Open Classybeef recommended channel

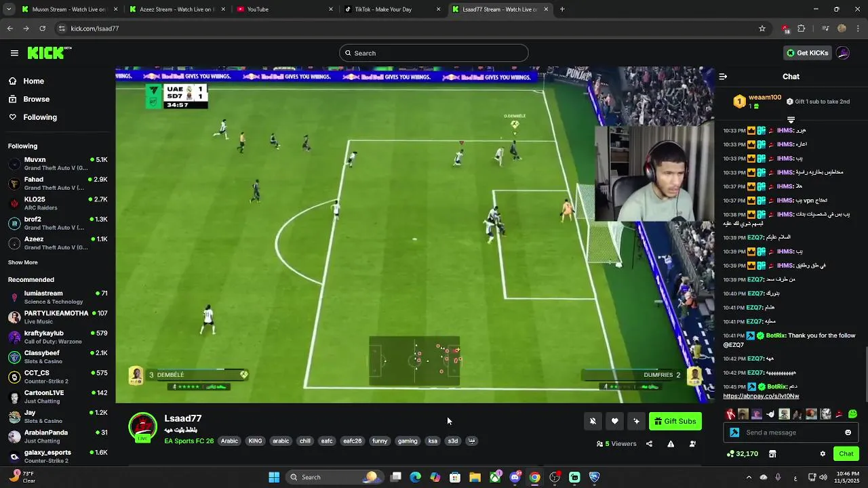point(58,357)
